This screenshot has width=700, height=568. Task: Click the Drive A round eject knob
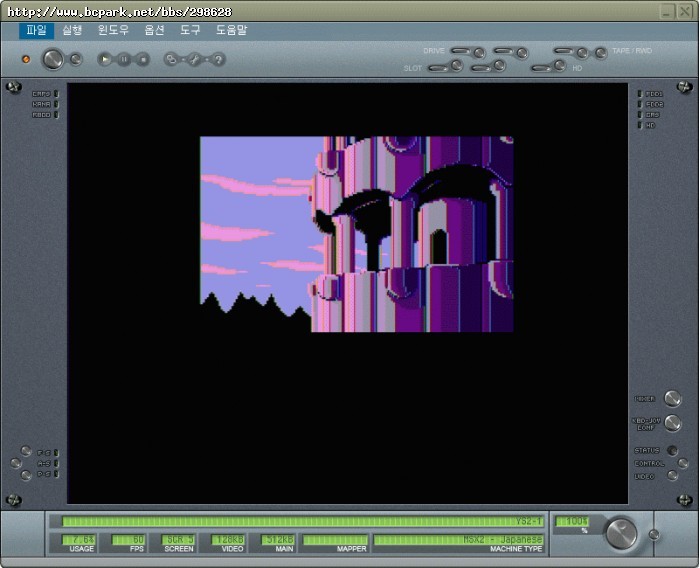pyautogui.click(x=479, y=53)
